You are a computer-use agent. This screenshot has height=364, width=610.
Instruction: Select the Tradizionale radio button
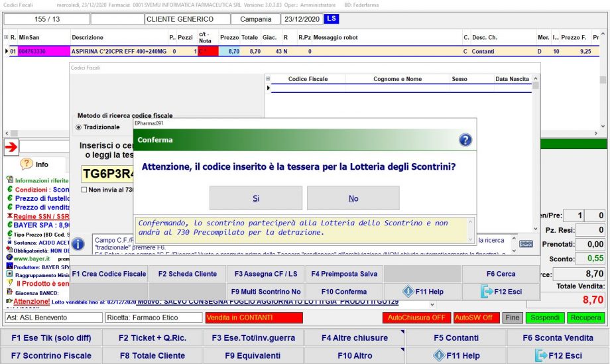[x=79, y=127]
